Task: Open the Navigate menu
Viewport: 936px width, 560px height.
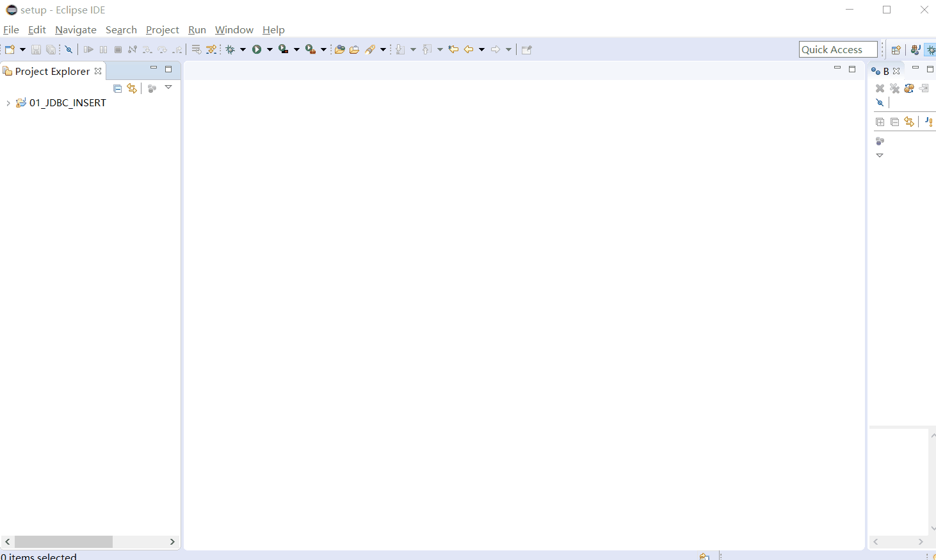Action: 76,29
